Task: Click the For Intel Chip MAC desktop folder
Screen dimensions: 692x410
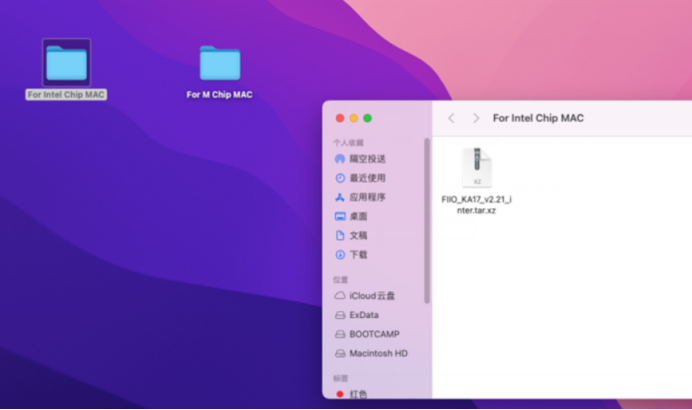Action: pyautogui.click(x=66, y=63)
